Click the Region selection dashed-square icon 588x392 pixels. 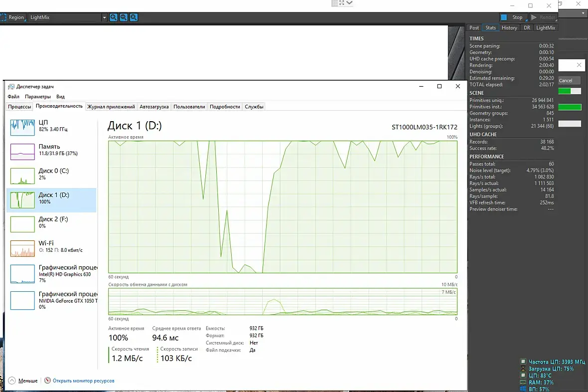(x=3, y=17)
